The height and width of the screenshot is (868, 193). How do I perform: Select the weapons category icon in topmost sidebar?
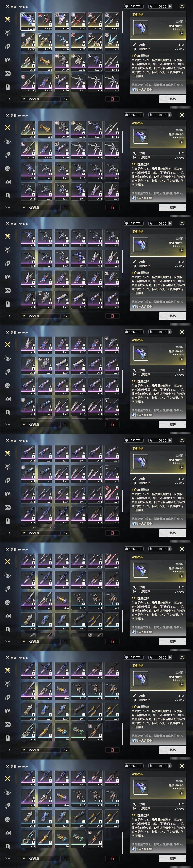pyautogui.click(x=7, y=19)
